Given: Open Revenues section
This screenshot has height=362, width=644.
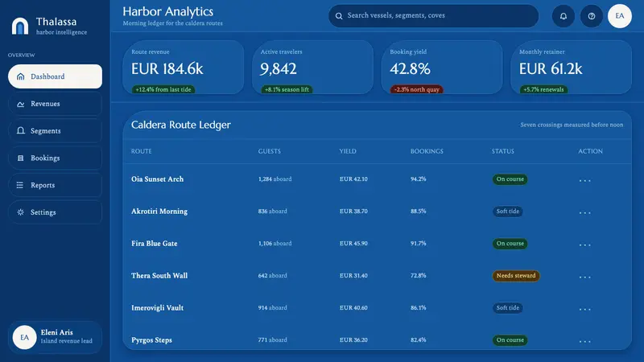Looking at the screenshot, I should (x=55, y=104).
